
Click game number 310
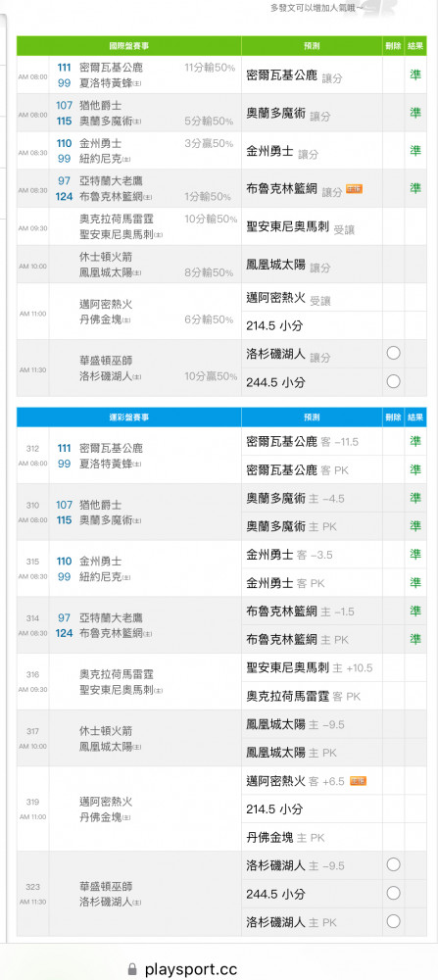coord(32,505)
